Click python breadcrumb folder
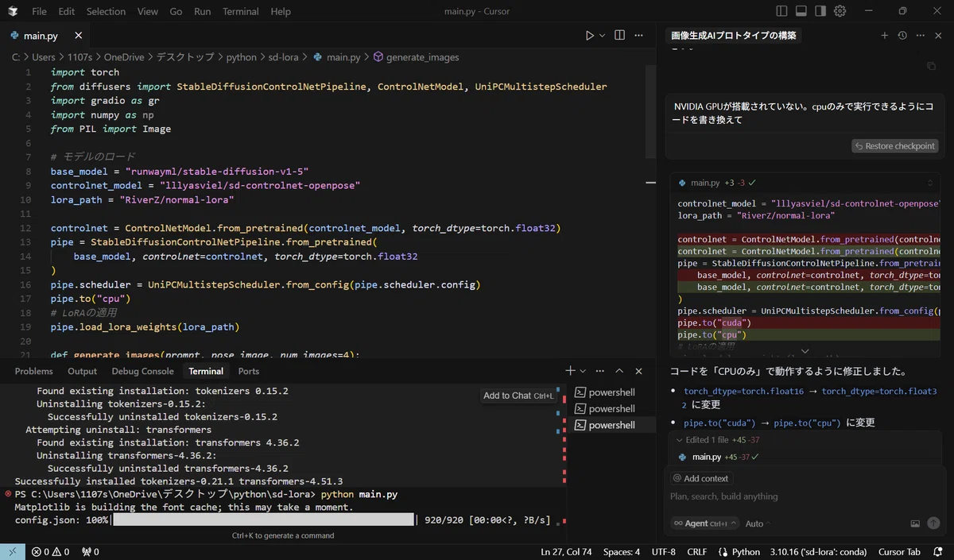This screenshot has height=560, width=954. (241, 57)
